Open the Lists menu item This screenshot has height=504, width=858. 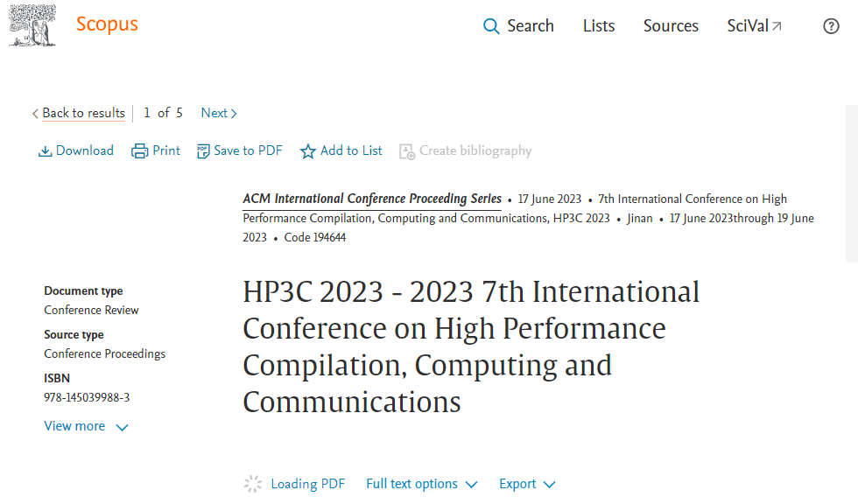pos(599,26)
